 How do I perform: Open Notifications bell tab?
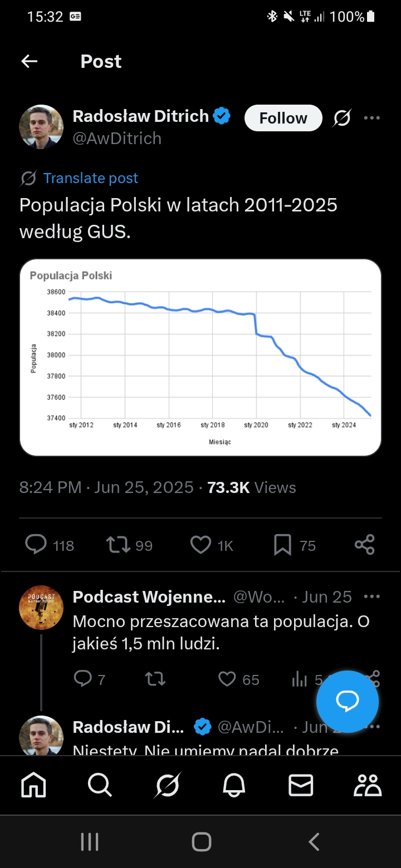click(234, 785)
